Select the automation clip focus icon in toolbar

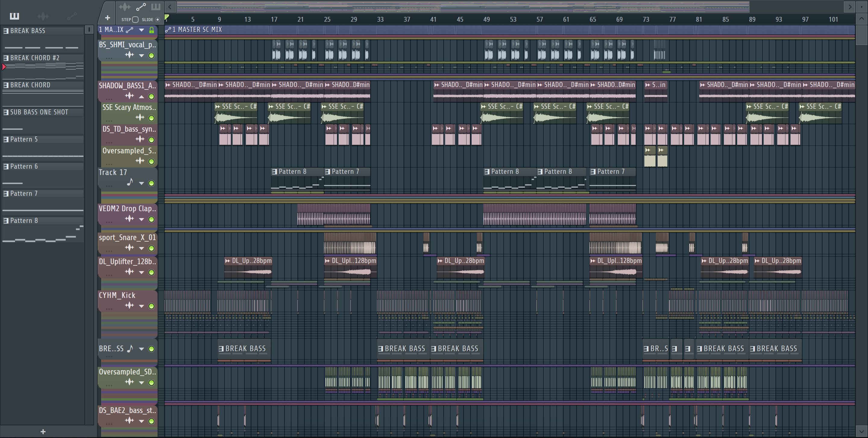coord(141,7)
